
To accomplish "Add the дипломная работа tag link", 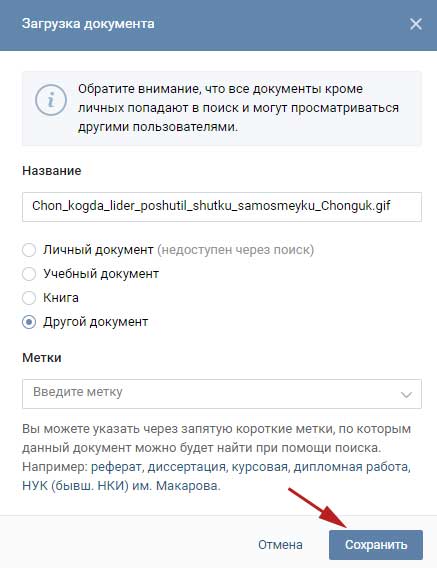I will tap(351, 467).
